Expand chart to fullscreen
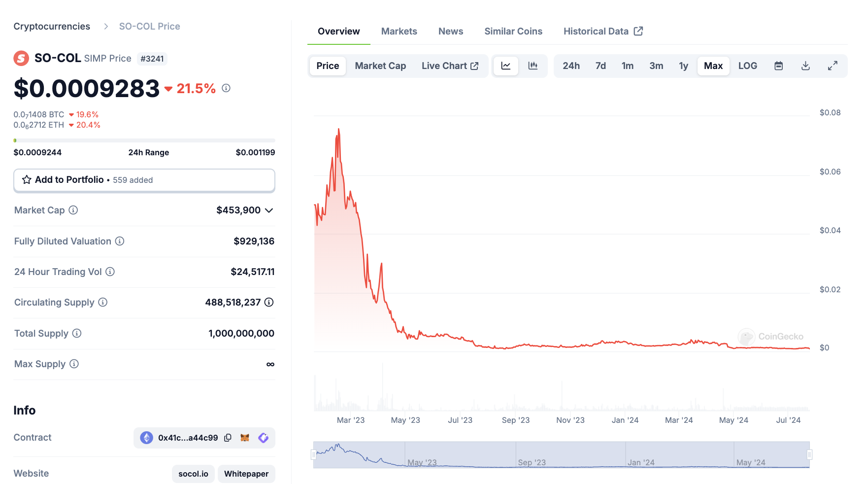Screen dimensions: 868x484 (833, 66)
